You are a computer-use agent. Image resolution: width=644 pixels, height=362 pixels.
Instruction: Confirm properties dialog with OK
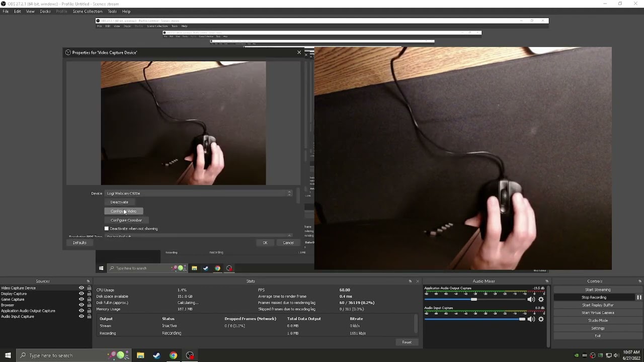pyautogui.click(x=265, y=243)
